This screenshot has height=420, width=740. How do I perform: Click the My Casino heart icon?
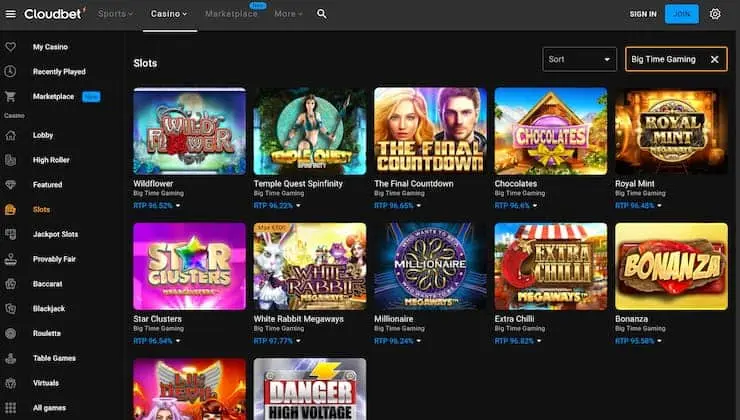(10, 47)
